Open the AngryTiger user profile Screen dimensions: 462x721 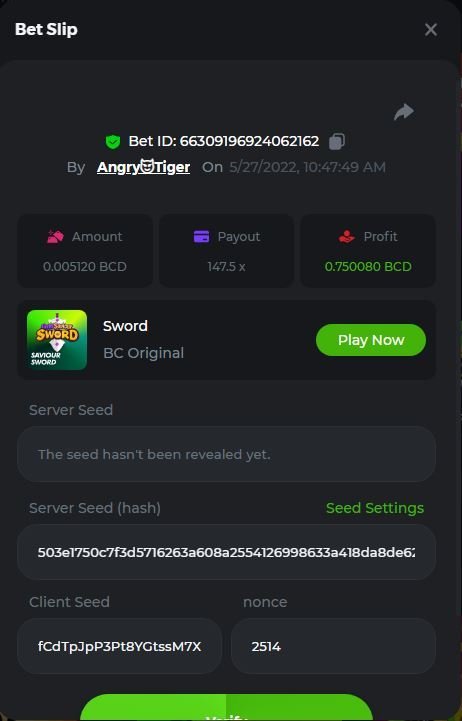coord(143,167)
